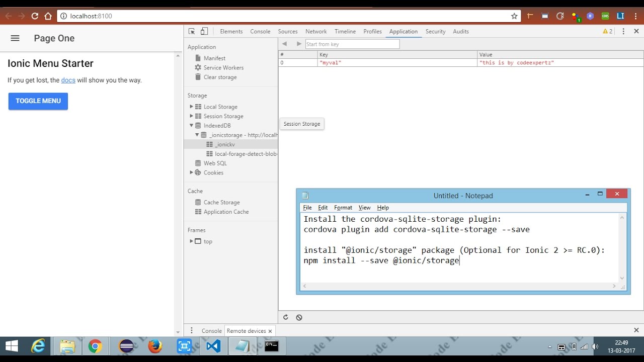Open the Windows Start menu
The height and width of the screenshot is (362, 644).
pyautogui.click(x=11, y=346)
